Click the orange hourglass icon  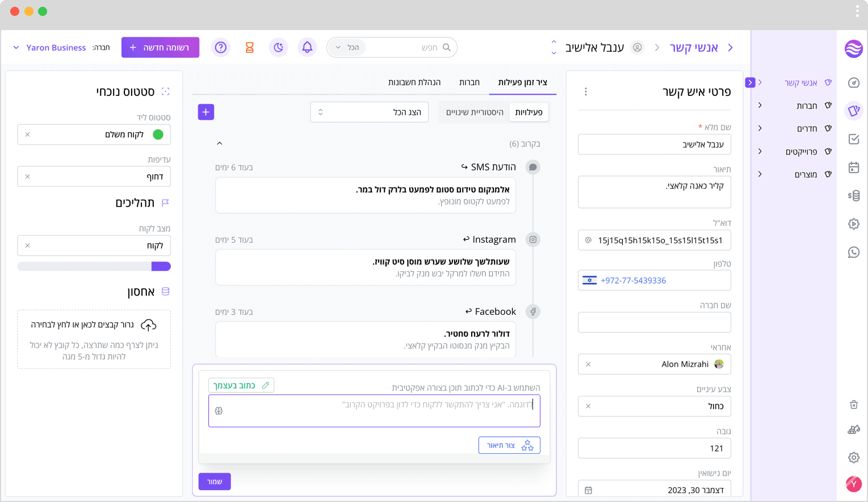coord(249,48)
